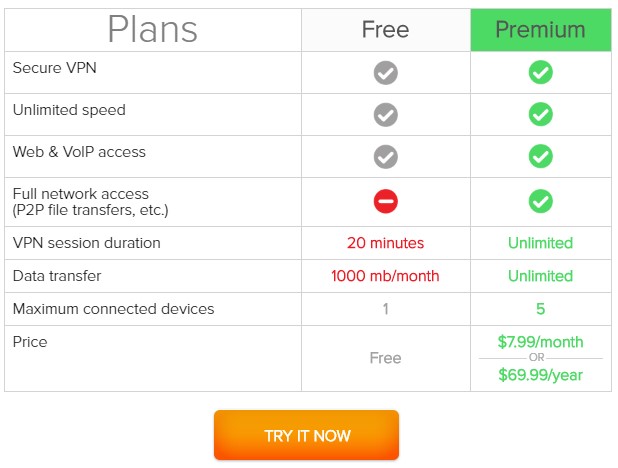Click the 1000 mb/month data transfer value
Viewport: 618px width, 468px height.
385,276
